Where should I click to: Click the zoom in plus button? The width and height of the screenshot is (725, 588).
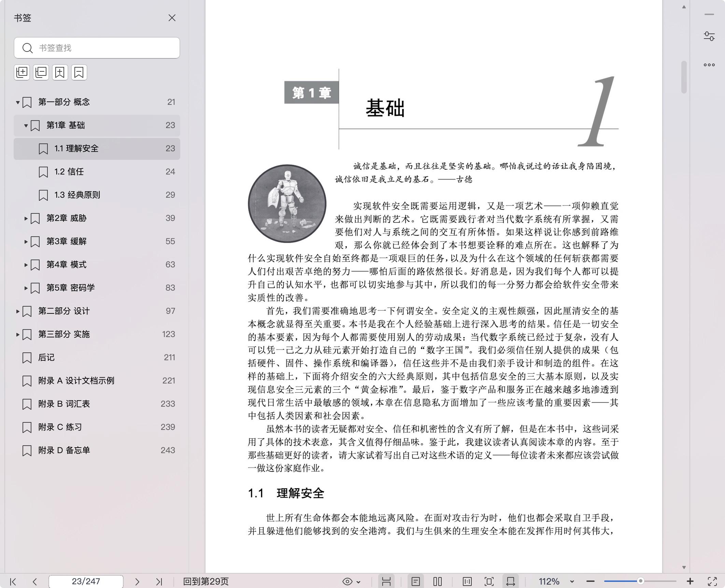[690, 581]
